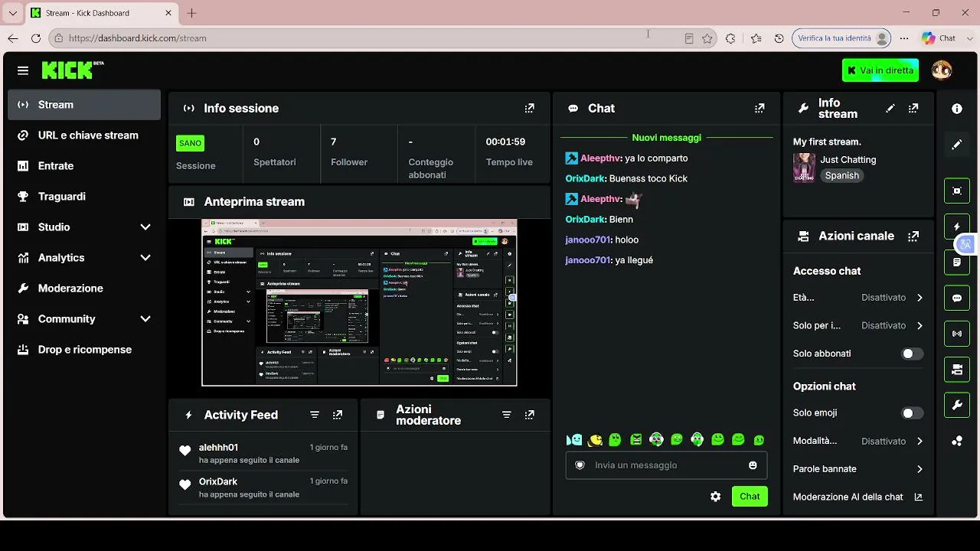The image size is (980, 551).
Task: Click the info circle icon in the right rail
Action: pos(957,109)
